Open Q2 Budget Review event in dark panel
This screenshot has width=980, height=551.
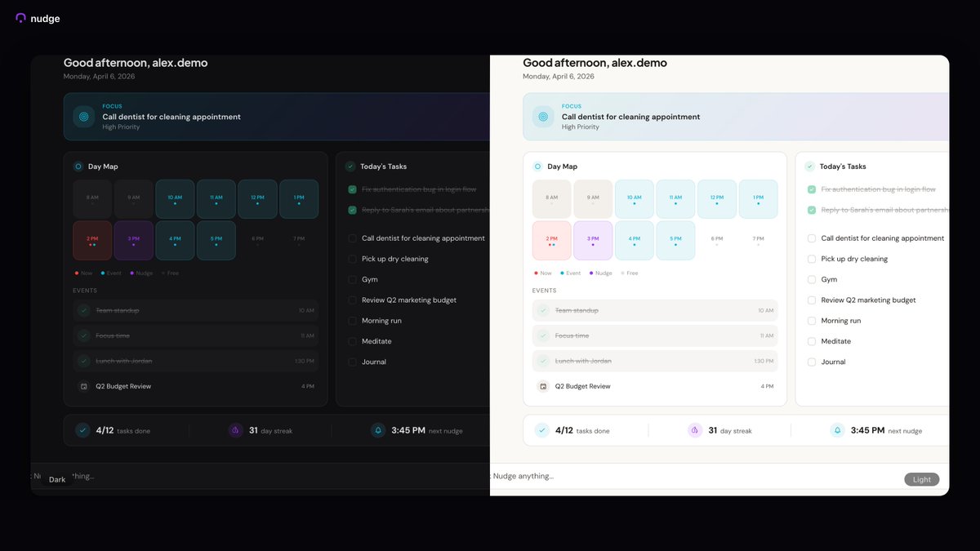point(196,386)
